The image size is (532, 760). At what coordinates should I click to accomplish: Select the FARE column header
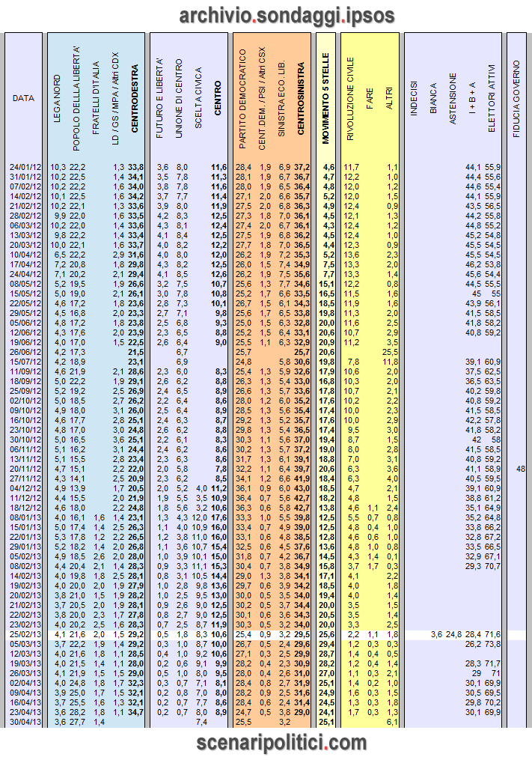point(370,98)
